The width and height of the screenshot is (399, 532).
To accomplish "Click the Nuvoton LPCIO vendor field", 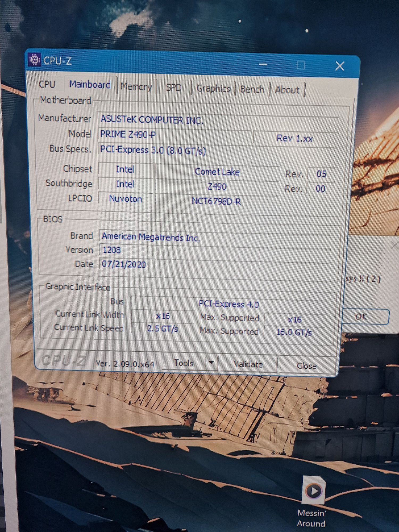I will click(x=125, y=199).
